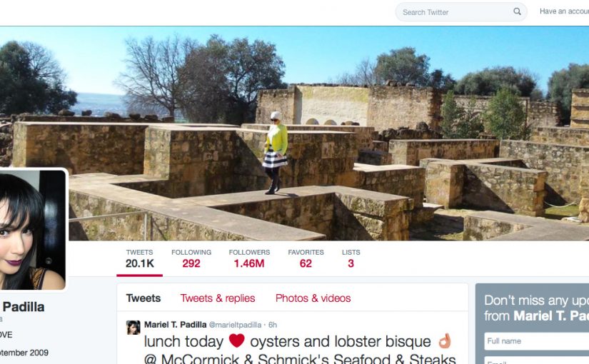Open the 6h tweet timestamp
The image size is (589, 364).
273,325
